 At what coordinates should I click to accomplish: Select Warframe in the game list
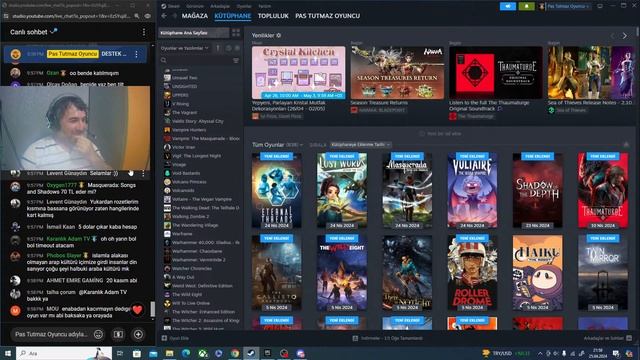click(200, 234)
